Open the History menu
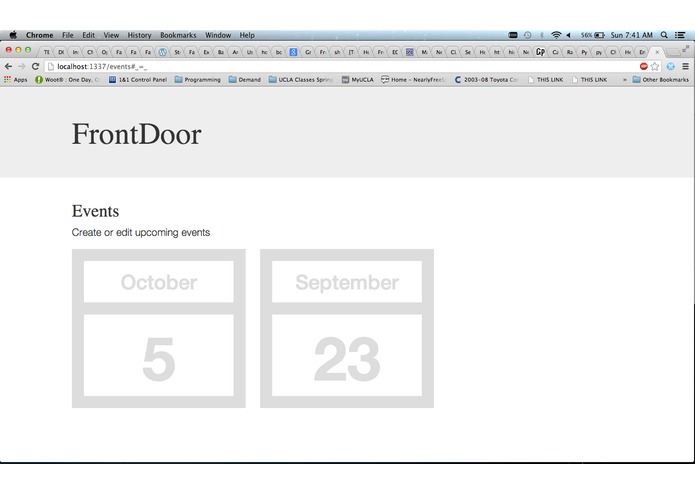The image size is (695, 494). [140, 35]
